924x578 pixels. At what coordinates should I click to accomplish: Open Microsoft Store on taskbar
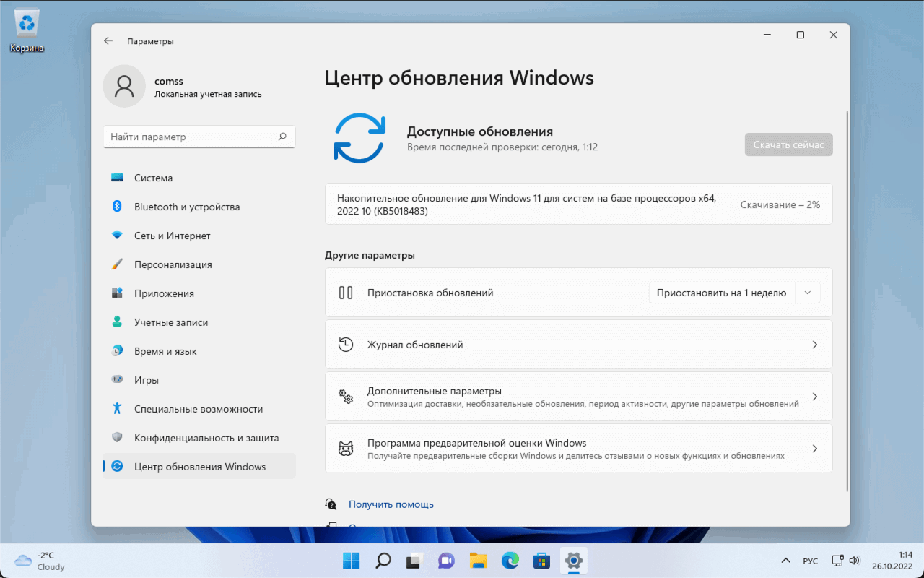click(x=542, y=560)
